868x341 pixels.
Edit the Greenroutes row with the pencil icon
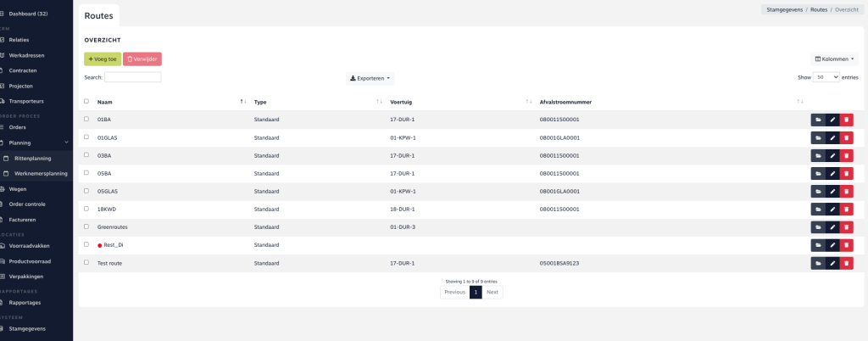coord(832,226)
